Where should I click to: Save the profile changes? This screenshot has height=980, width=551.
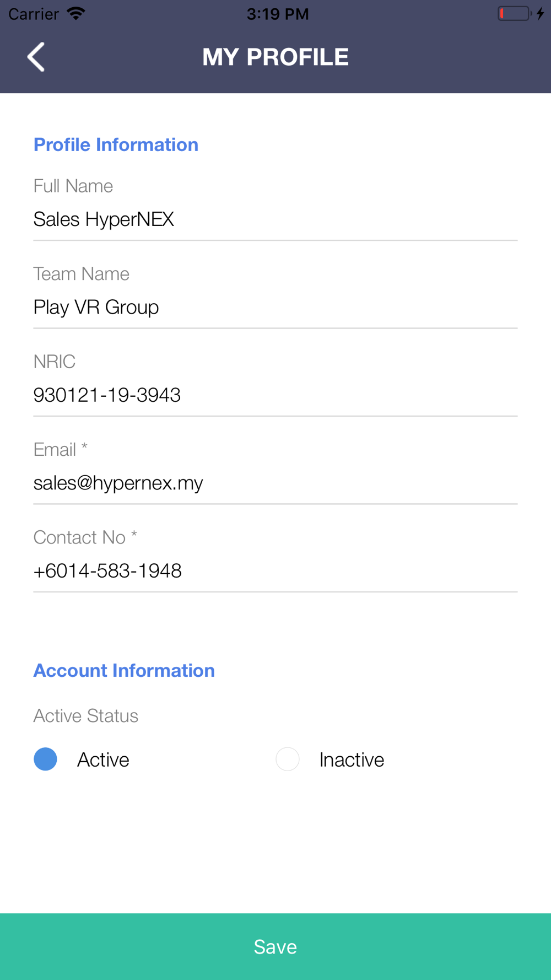(275, 946)
